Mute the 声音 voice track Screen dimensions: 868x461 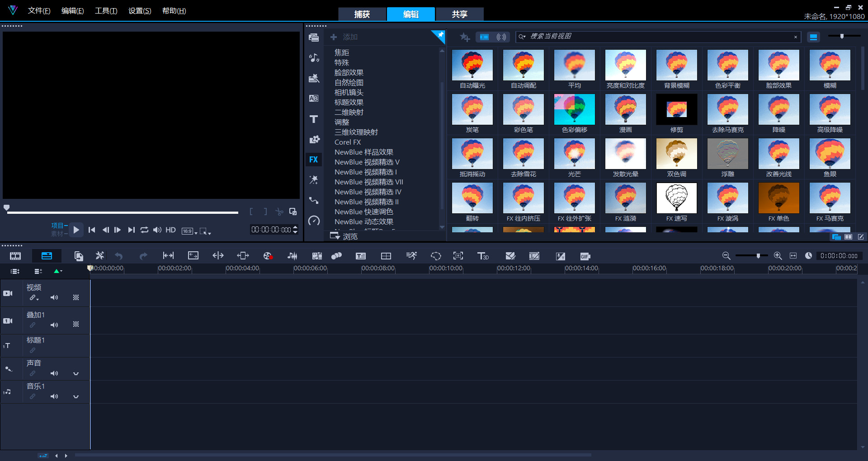54,373
